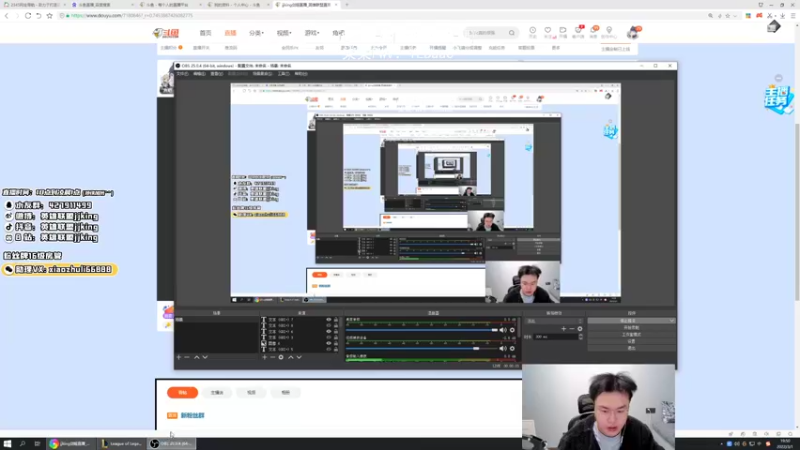Switch to League of Legends in taskbar

(x=122, y=444)
